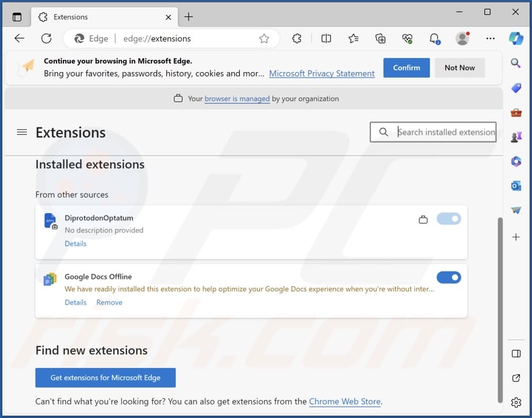Click the DiprotodonOptatum extension name
Image resolution: width=532 pixels, height=418 pixels.
click(99, 218)
